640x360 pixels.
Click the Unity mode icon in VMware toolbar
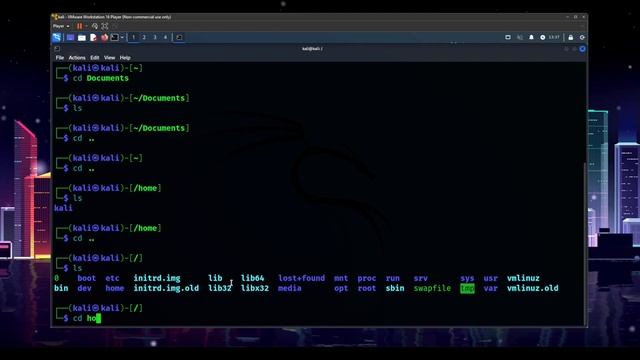(x=115, y=26)
